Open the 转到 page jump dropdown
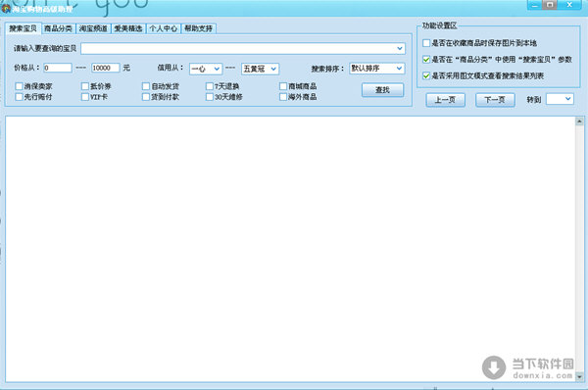The height and width of the screenshot is (390, 588). coord(560,99)
